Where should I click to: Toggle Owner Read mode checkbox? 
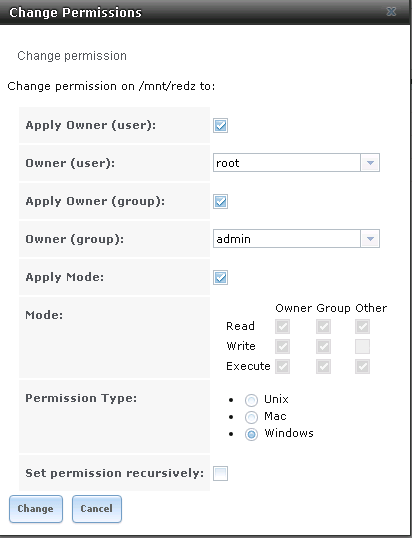[x=282, y=326]
